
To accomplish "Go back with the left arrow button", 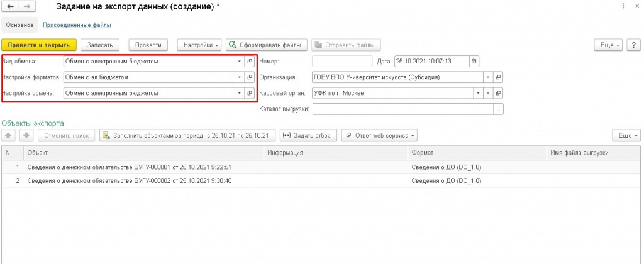I will click(11, 6).
